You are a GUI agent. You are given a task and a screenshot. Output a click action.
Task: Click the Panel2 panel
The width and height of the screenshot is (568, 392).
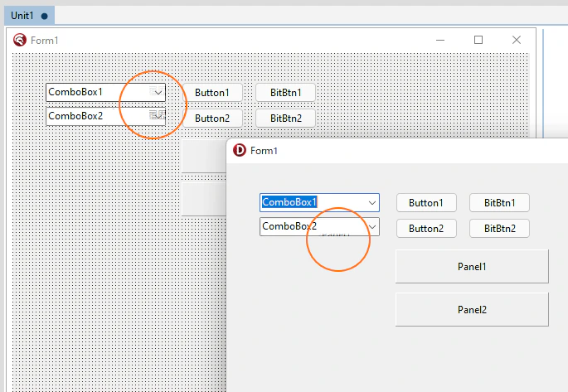click(472, 309)
